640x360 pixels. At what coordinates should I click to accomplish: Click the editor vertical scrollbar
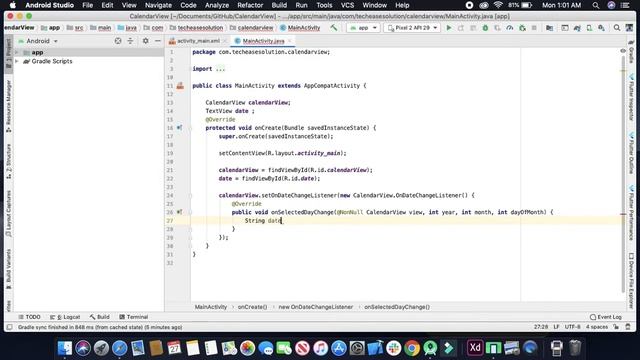(x=623, y=174)
